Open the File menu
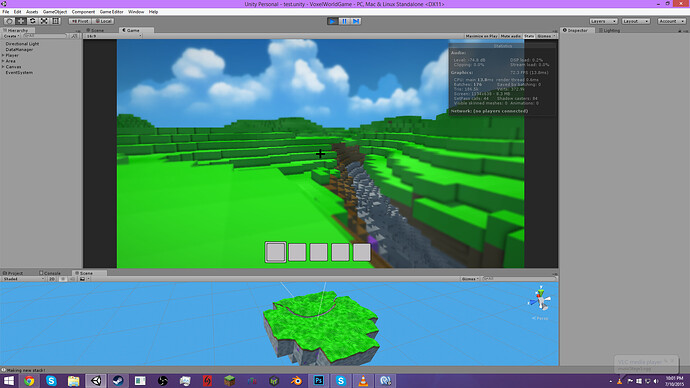This screenshot has width=690, height=388. [6, 12]
